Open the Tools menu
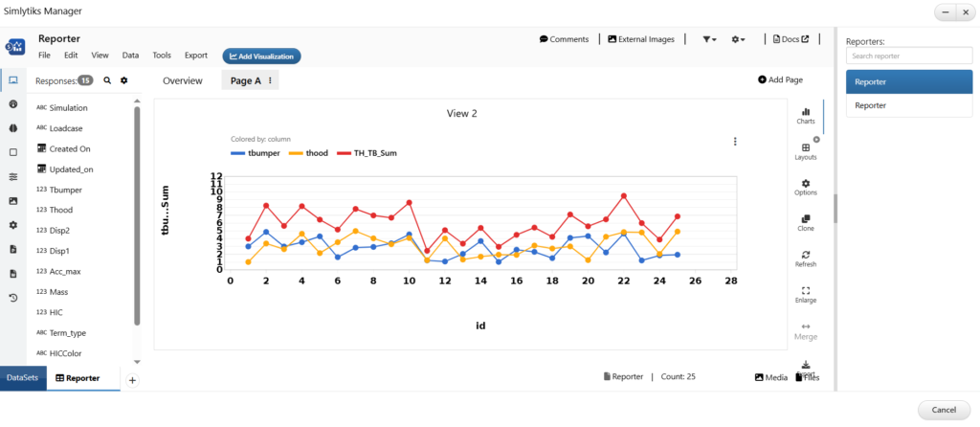 162,56
